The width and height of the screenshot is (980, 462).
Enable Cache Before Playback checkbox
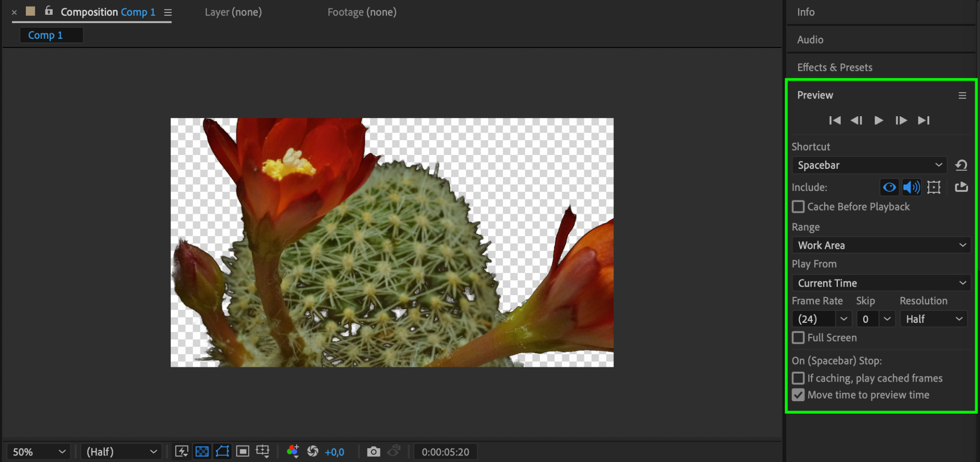pyautogui.click(x=798, y=207)
